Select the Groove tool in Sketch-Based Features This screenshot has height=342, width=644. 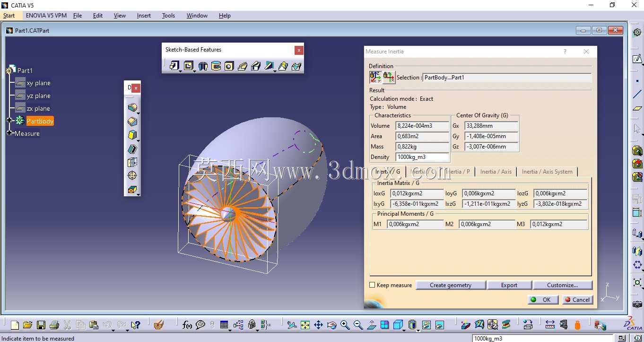(216, 66)
